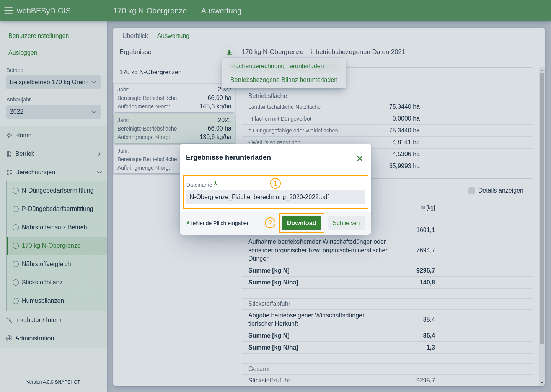Screen dimensions: 551x392
Task: Click the webBESyD GIS title
Action: (44, 11)
